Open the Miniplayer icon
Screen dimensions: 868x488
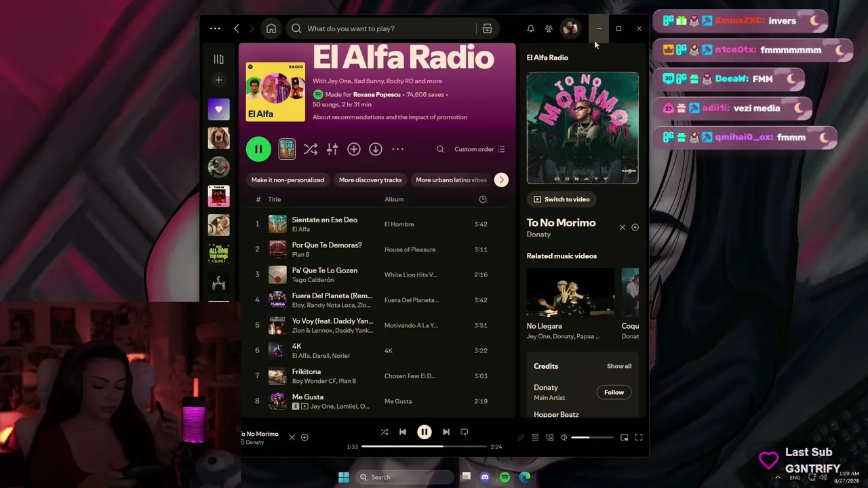(x=625, y=437)
